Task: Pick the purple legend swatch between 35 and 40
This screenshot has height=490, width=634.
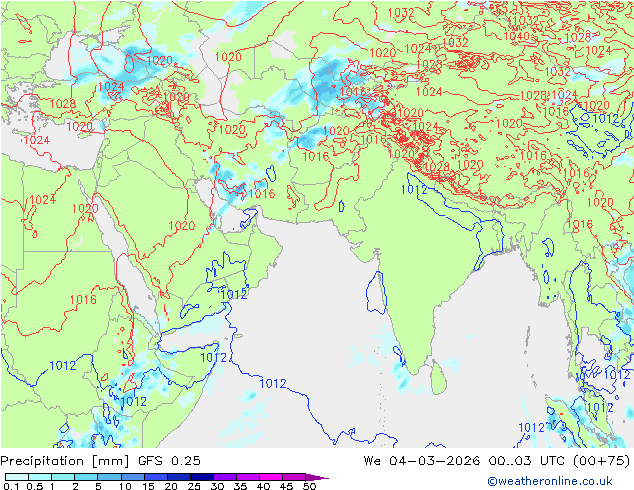Action: pyautogui.click(x=247, y=477)
